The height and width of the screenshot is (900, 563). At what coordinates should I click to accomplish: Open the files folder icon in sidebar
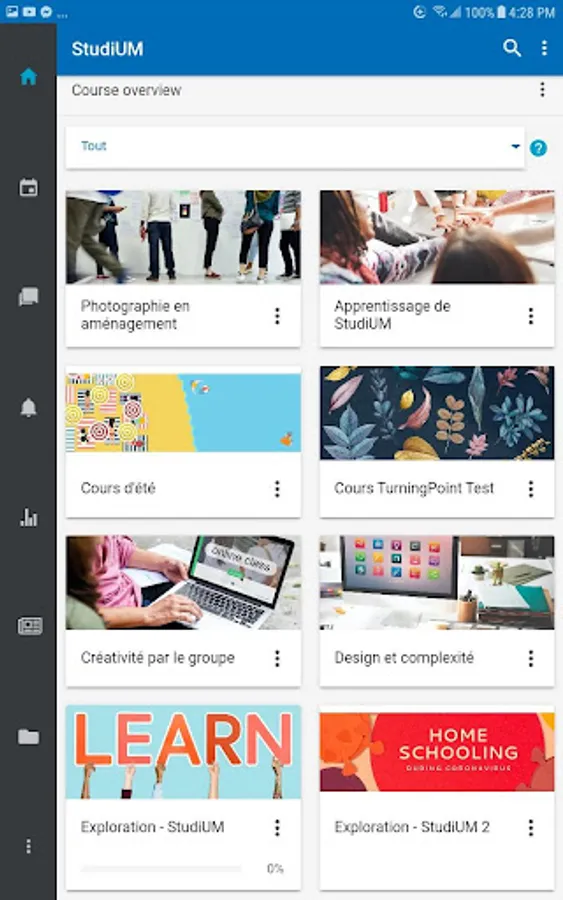(28, 736)
